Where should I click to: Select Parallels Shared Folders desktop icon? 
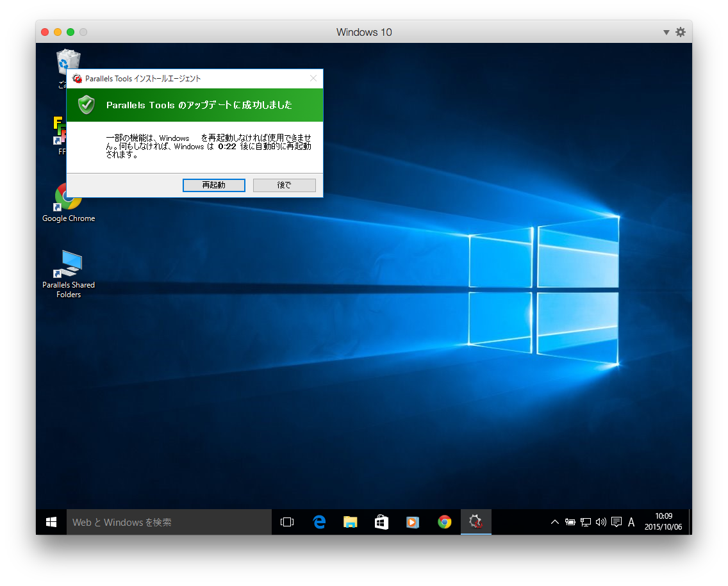tap(68, 274)
